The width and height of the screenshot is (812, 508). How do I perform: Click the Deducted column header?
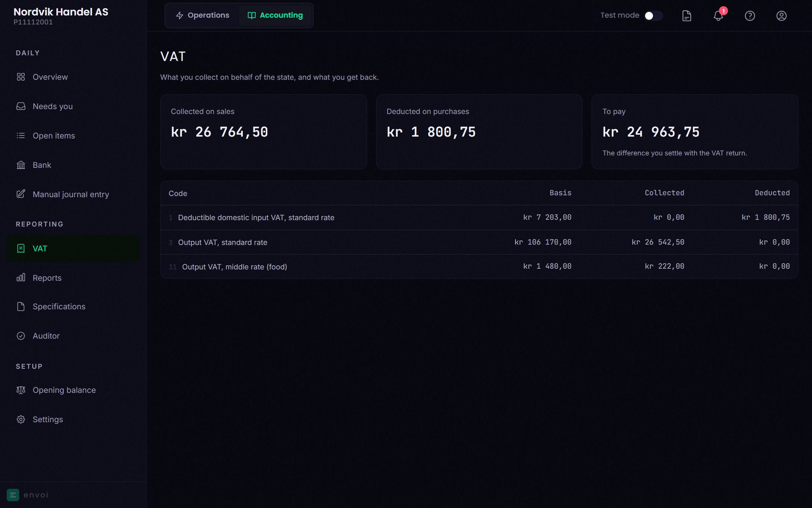pyautogui.click(x=772, y=193)
